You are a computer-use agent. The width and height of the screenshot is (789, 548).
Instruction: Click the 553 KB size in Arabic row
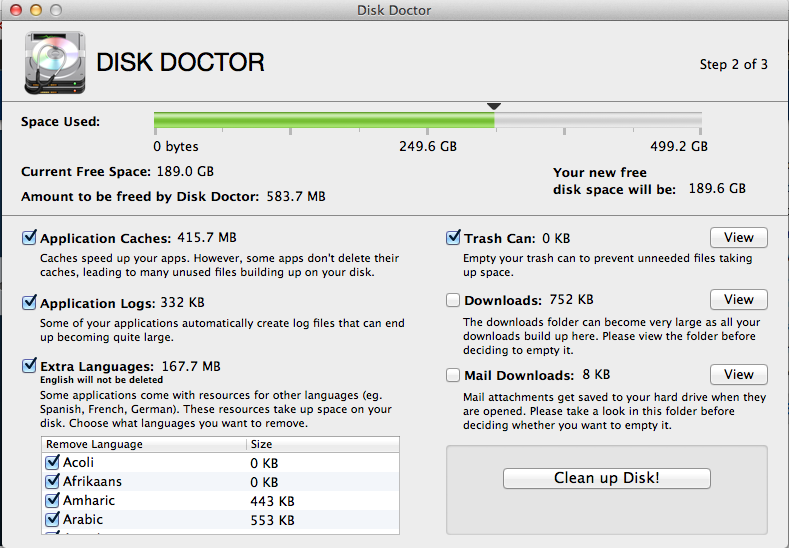272,520
